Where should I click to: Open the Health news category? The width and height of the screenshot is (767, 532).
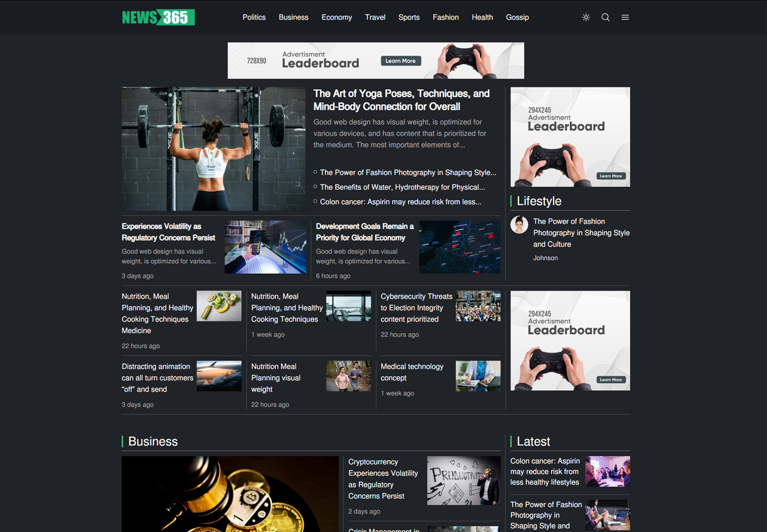tap(482, 17)
